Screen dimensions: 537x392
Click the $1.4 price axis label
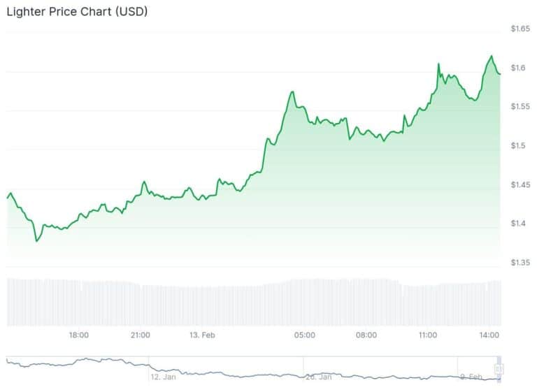click(519, 224)
